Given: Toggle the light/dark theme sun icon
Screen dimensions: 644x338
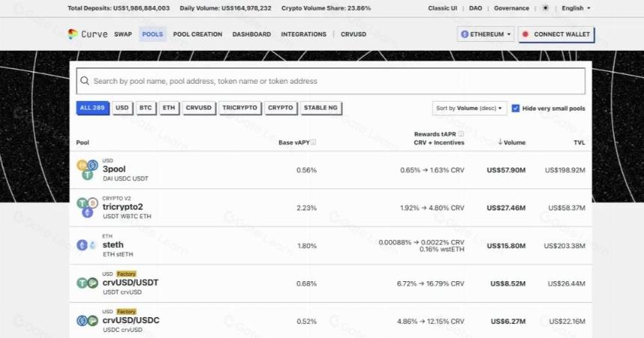Looking at the screenshot, I should 545,7.
